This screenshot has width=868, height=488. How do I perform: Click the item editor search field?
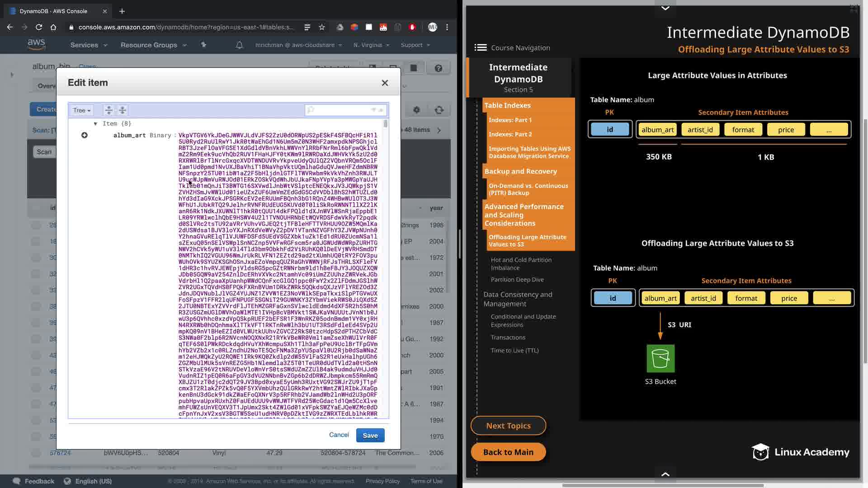pos(342,110)
